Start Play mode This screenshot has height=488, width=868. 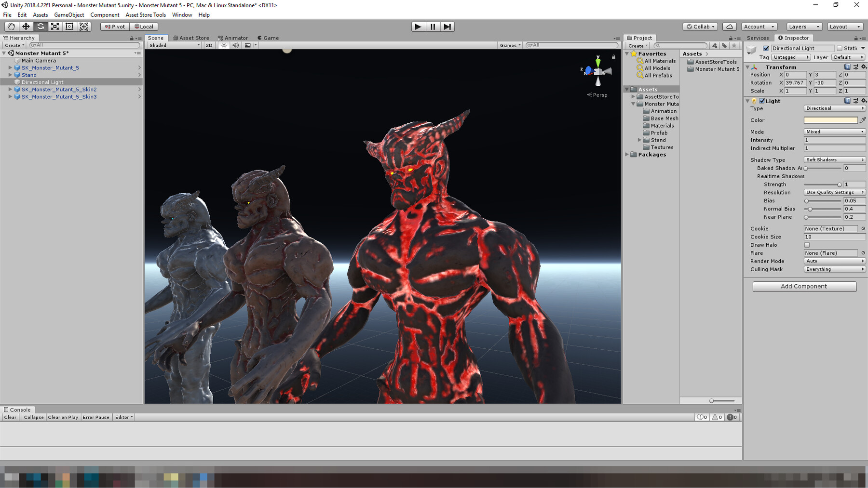418,26
